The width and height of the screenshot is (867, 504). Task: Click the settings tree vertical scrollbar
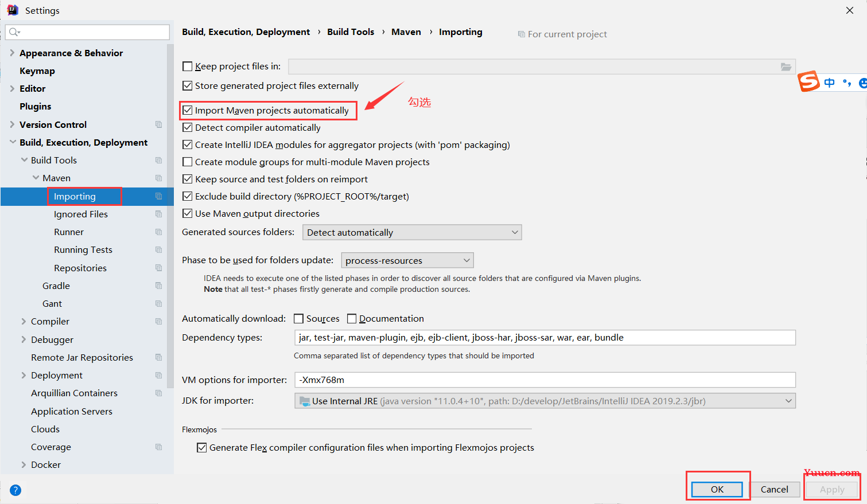(170, 215)
